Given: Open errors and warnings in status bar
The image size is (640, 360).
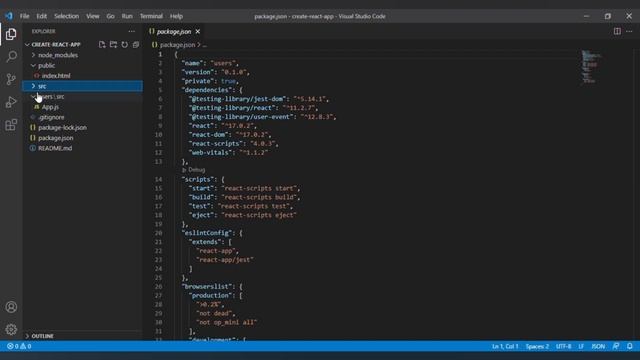Looking at the screenshot, I should [x=19, y=346].
